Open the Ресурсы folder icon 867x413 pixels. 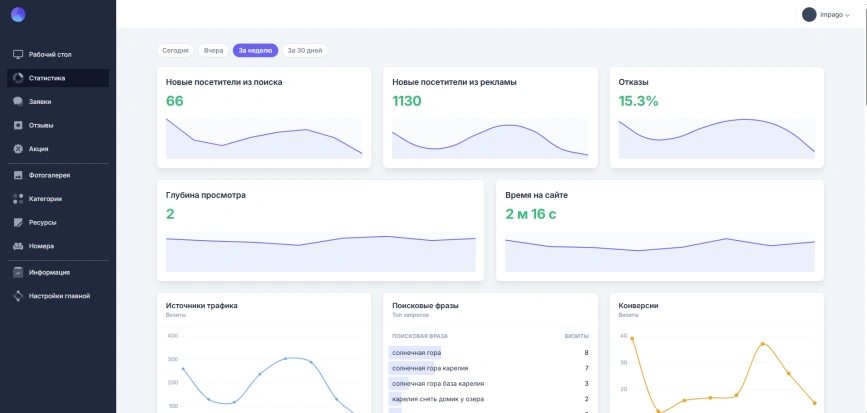(18, 222)
